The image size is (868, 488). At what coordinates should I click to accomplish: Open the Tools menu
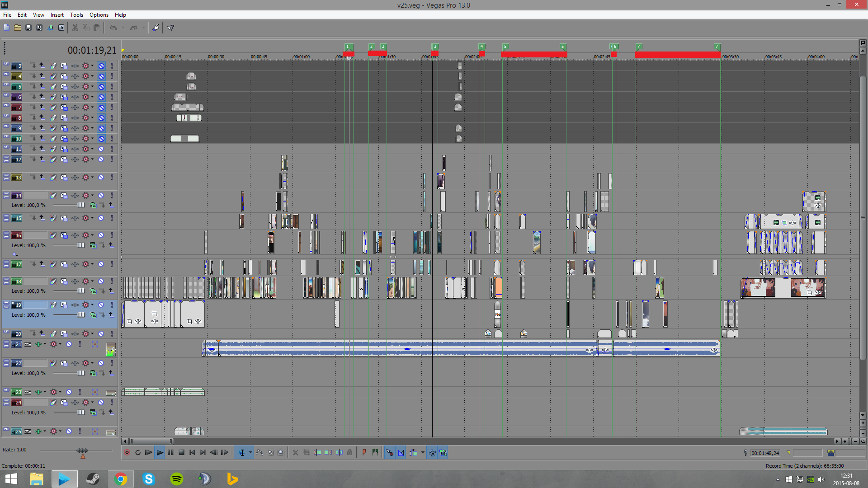76,15
